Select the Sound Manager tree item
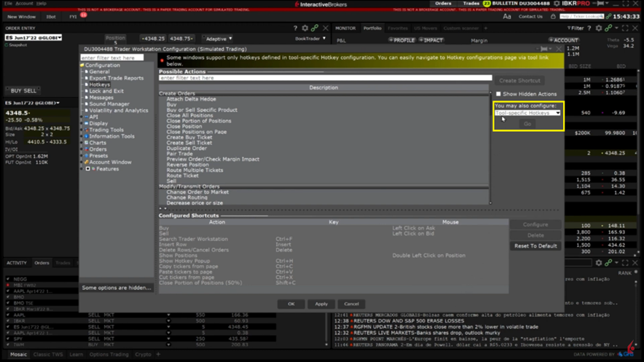This screenshot has height=362, width=644. [x=109, y=104]
